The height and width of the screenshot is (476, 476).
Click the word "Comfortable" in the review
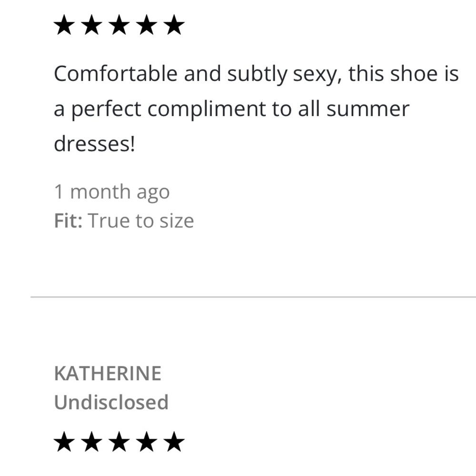(116, 74)
